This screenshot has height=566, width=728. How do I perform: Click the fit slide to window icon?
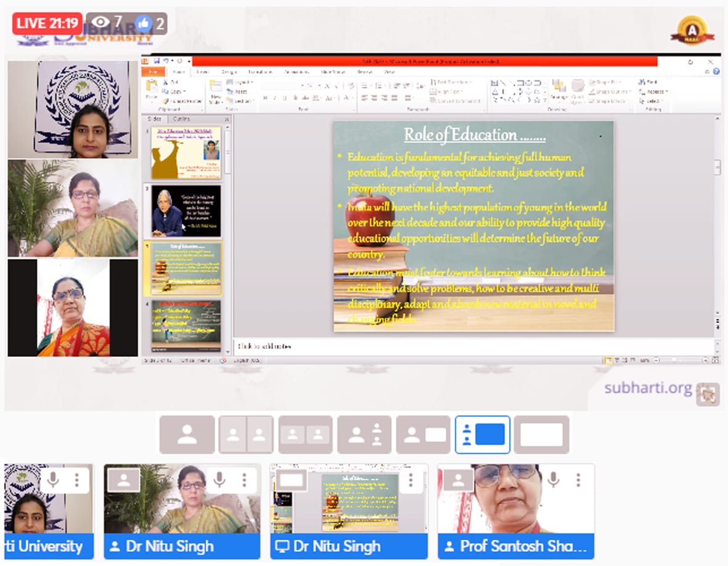click(x=716, y=360)
